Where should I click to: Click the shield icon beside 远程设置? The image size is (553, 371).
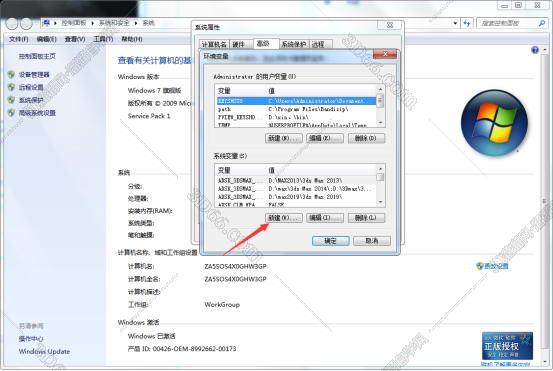coord(11,87)
